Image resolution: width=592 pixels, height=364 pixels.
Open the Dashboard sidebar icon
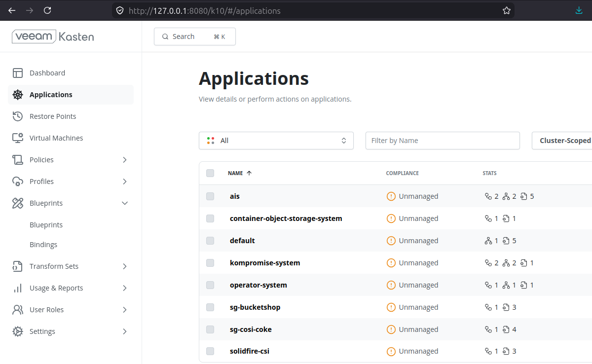(18, 73)
